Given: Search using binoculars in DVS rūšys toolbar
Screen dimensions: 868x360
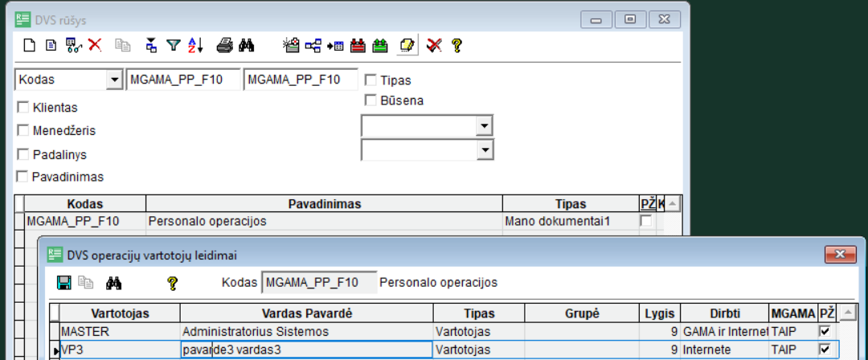Looking at the screenshot, I should point(247,46).
